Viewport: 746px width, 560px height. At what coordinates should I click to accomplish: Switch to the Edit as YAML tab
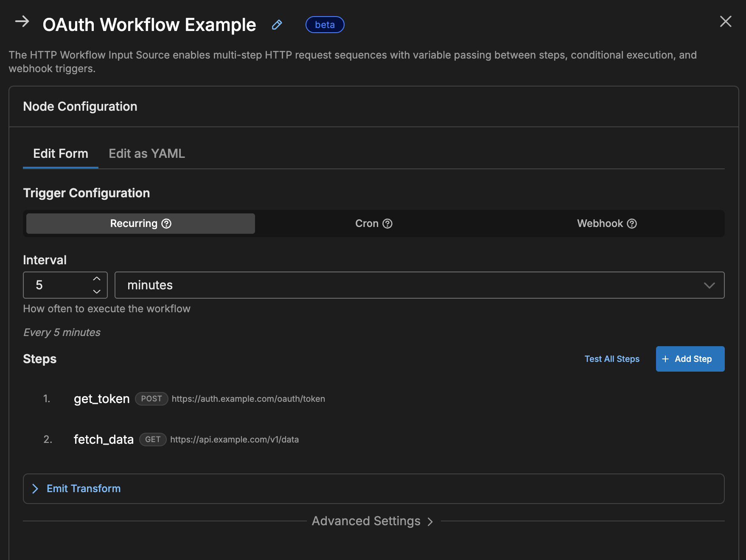click(x=146, y=153)
